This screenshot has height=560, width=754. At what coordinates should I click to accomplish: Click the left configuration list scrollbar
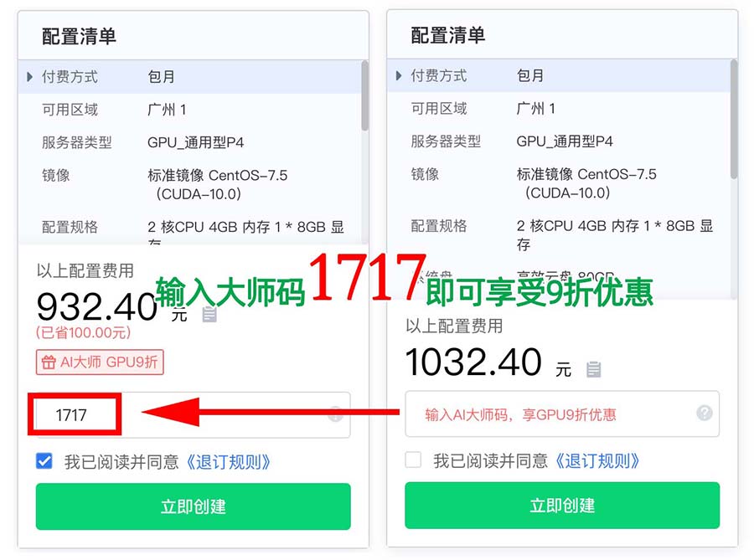(x=365, y=96)
